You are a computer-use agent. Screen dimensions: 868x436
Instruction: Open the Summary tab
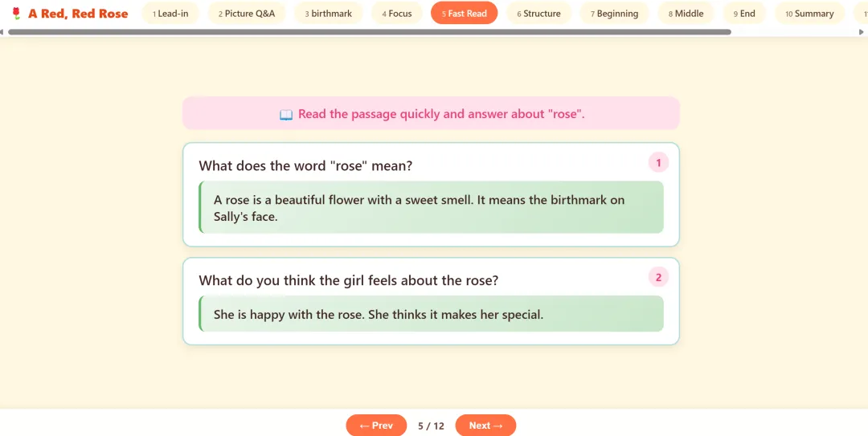(x=809, y=14)
